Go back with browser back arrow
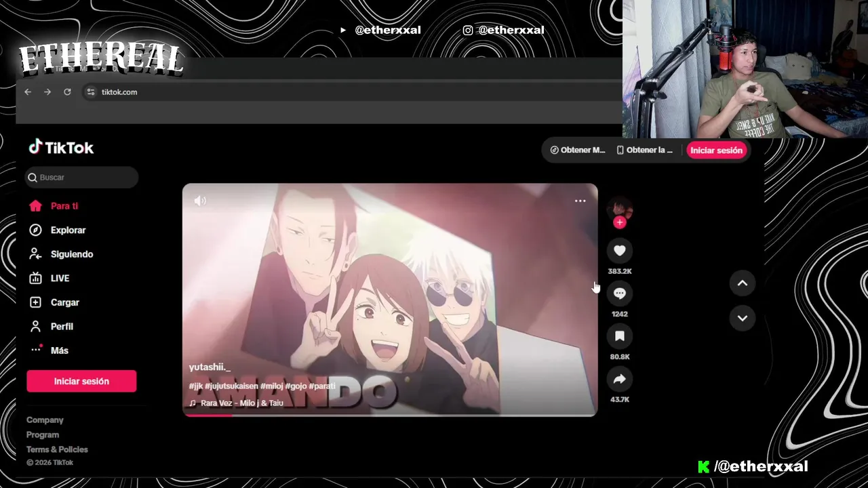Screen dimensions: 868x488 pos(28,92)
